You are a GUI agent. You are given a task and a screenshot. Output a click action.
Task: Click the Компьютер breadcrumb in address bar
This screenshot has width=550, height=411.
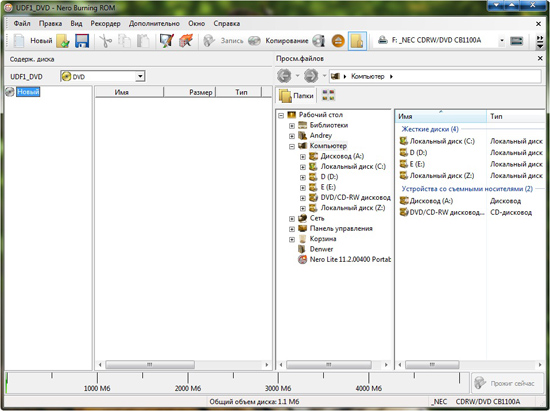point(368,76)
